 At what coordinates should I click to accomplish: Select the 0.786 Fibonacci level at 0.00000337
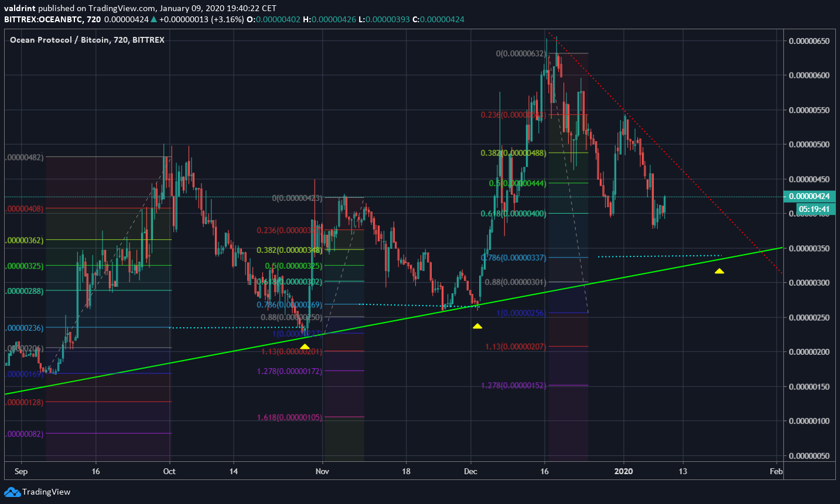click(x=514, y=258)
